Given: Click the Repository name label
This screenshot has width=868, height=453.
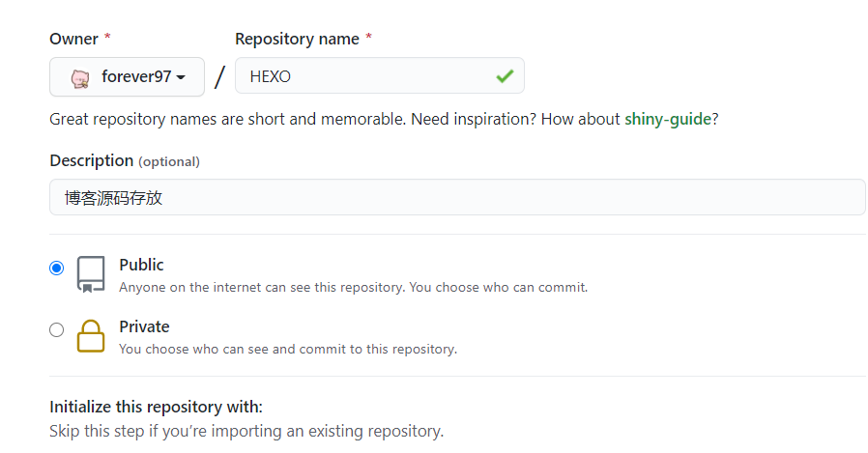Looking at the screenshot, I should point(297,40).
